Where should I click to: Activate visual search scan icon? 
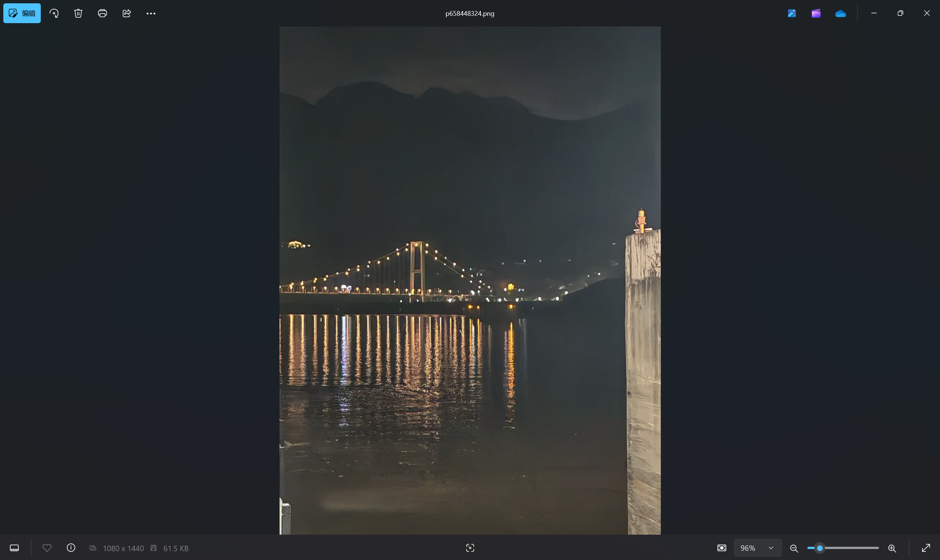pos(470,548)
